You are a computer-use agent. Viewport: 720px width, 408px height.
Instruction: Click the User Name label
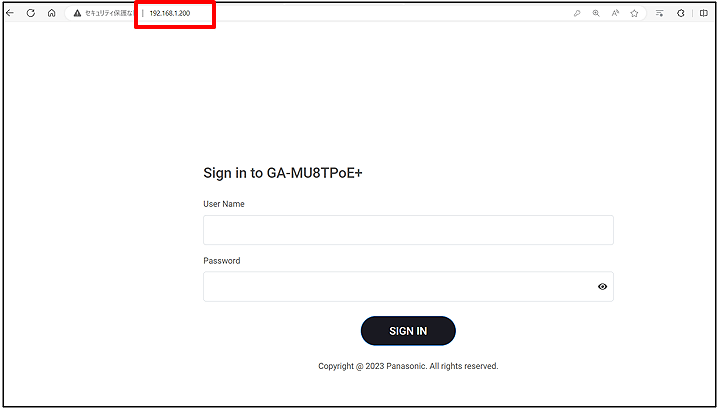pos(224,204)
